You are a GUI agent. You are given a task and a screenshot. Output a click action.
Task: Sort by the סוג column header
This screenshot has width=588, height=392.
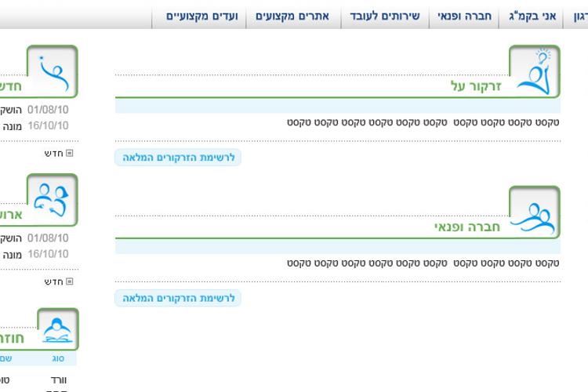(x=58, y=358)
